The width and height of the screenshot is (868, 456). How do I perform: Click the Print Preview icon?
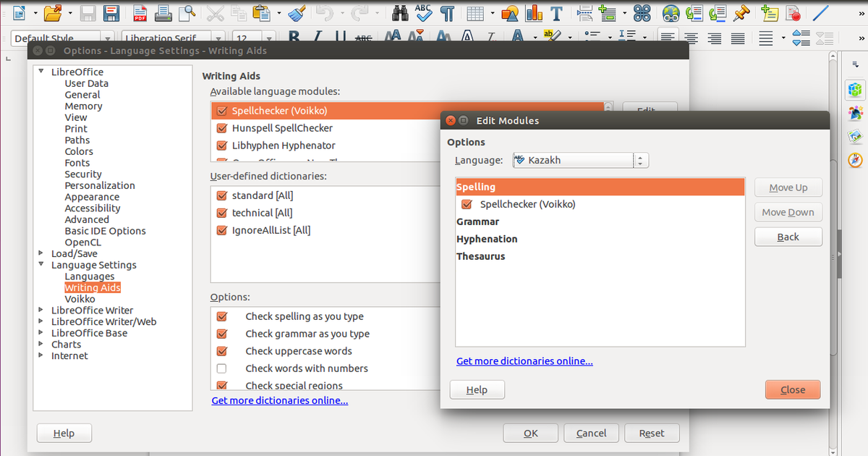[x=187, y=12]
